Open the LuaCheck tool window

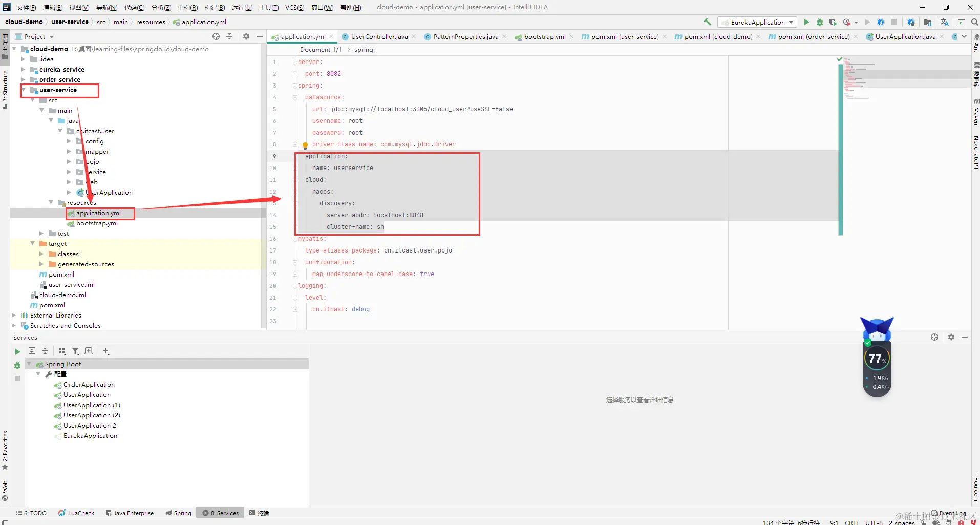(76, 513)
